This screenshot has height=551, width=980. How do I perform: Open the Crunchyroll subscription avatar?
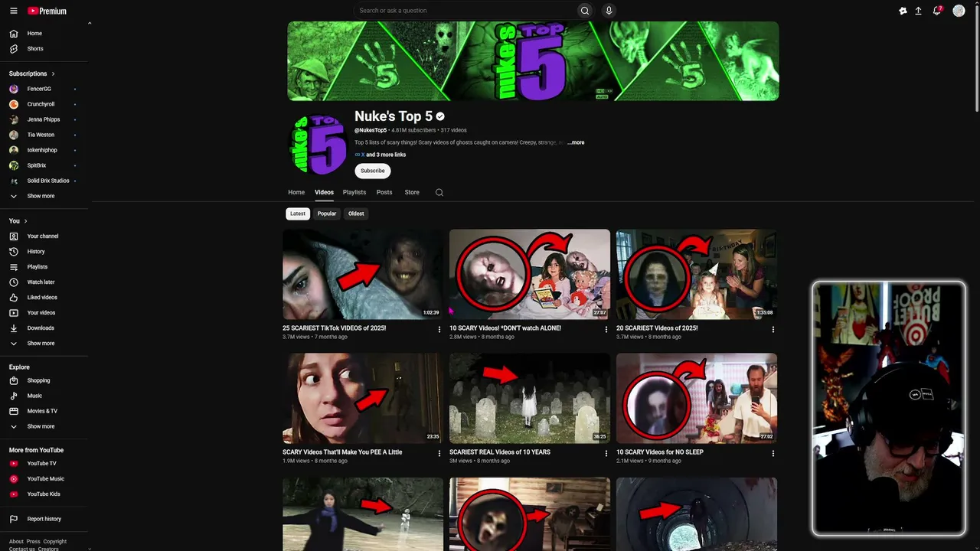pos(13,104)
